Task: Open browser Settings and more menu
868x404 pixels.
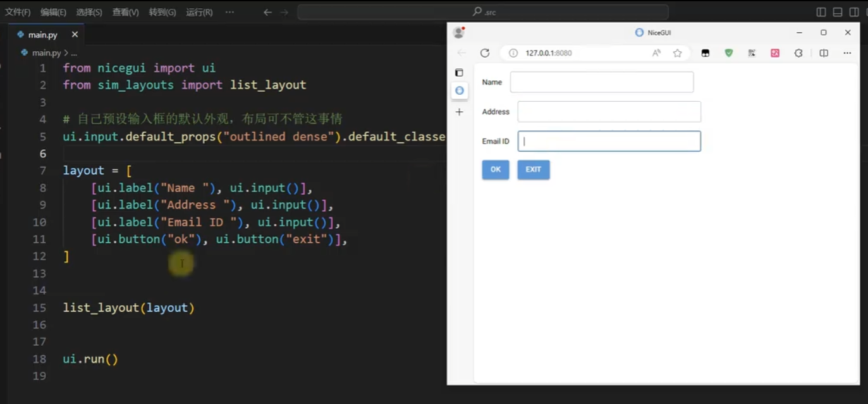Action: click(847, 53)
